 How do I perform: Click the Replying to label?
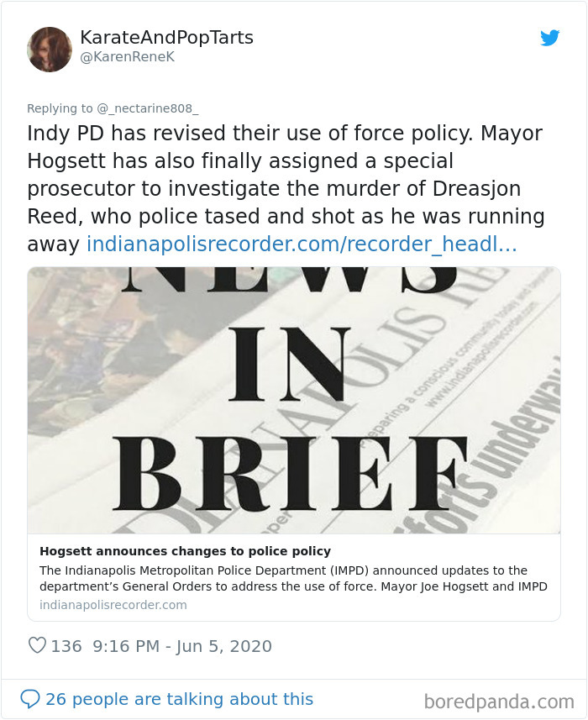click(60, 108)
